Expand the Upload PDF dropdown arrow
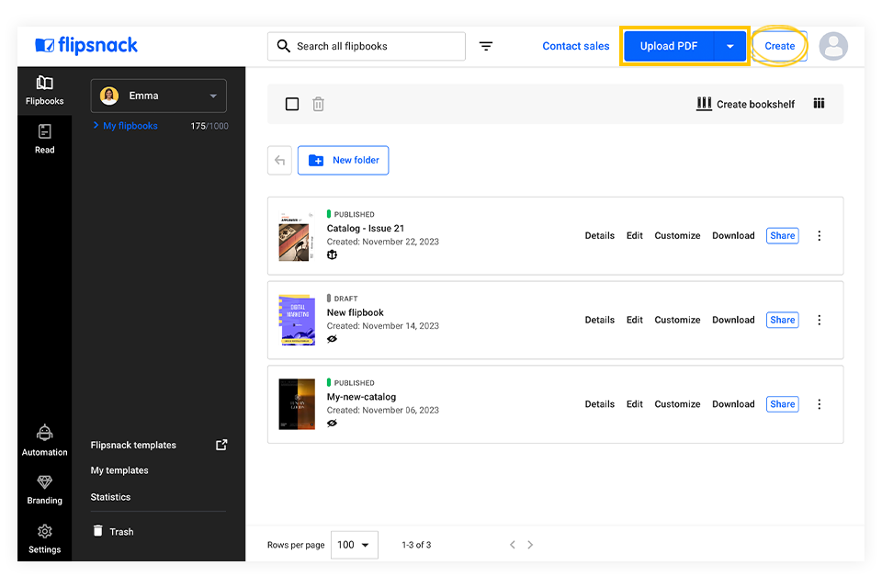The width and height of the screenshot is (882, 588). coord(730,46)
